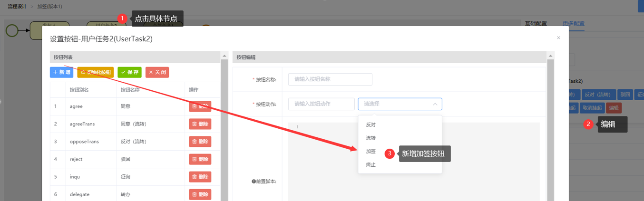Viewport: 644px width, 201px height.
Task: Click the 按钮动作 text input
Action: tap(322, 104)
